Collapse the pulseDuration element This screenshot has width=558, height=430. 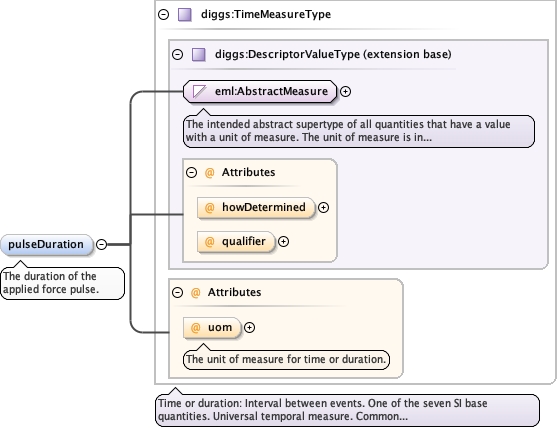101,245
